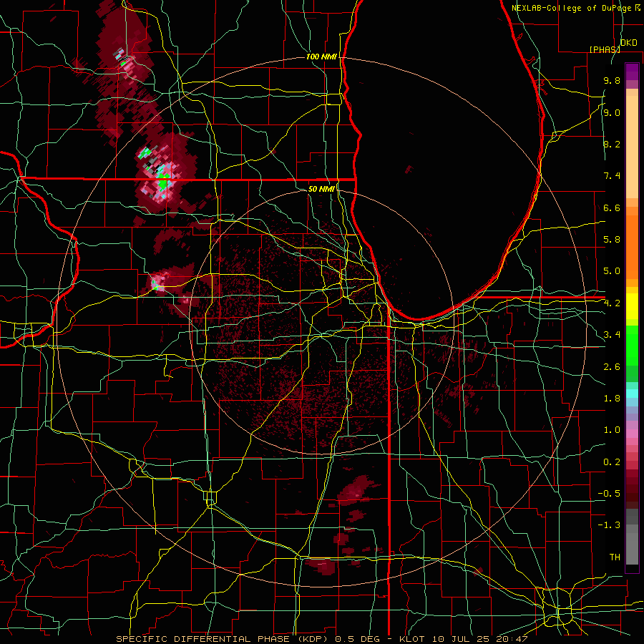Click the 3.4 scale value
Viewport: 644px width, 644px height.
(x=612, y=335)
